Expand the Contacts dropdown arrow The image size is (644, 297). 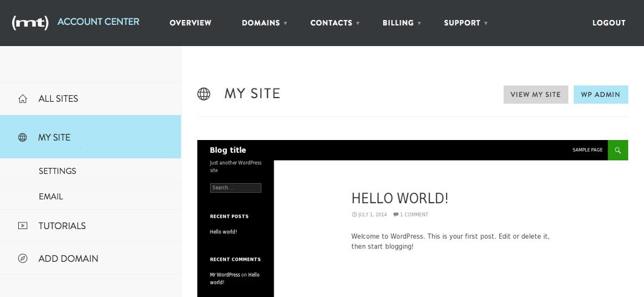pyautogui.click(x=358, y=24)
